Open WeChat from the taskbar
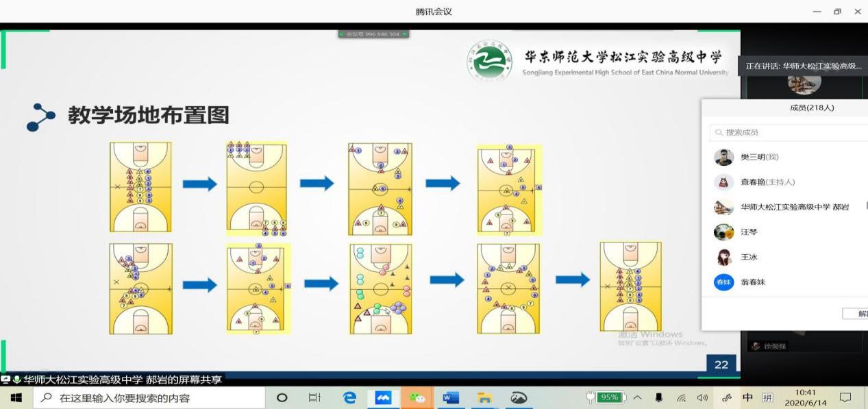 [x=417, y=397]
